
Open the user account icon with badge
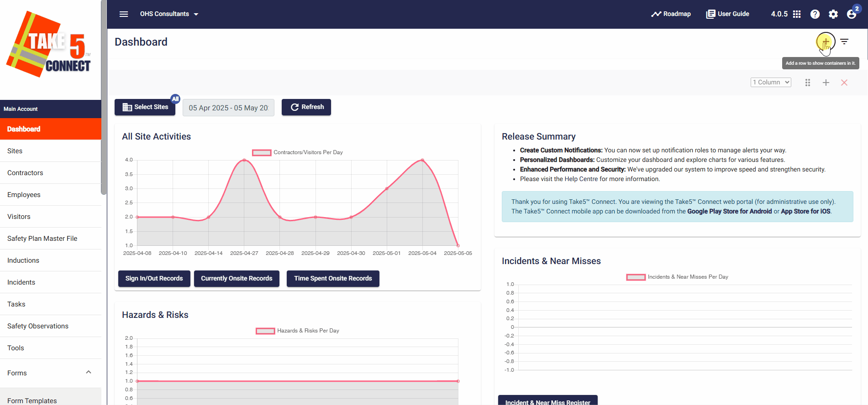(852, 13)
